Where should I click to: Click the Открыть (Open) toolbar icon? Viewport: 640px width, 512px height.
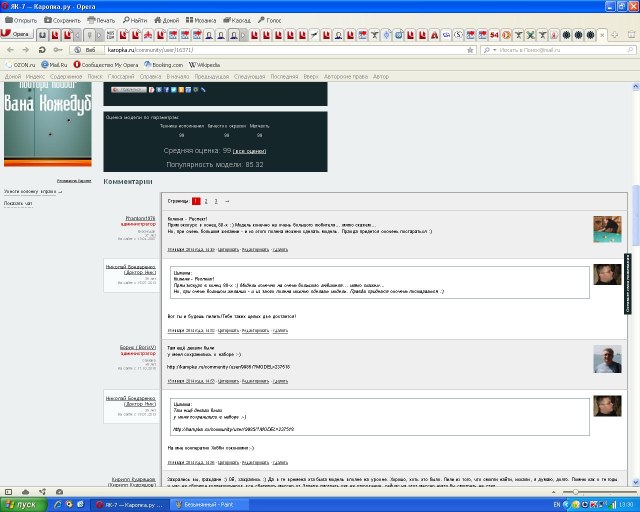pos(22,19)
